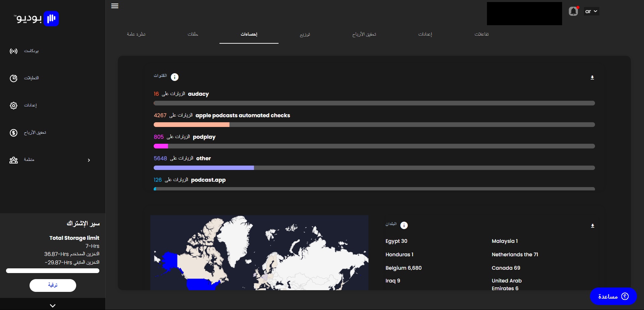Click the podcast.app visits progress bar
Screen dimensions: 644x310
point(374,189)
